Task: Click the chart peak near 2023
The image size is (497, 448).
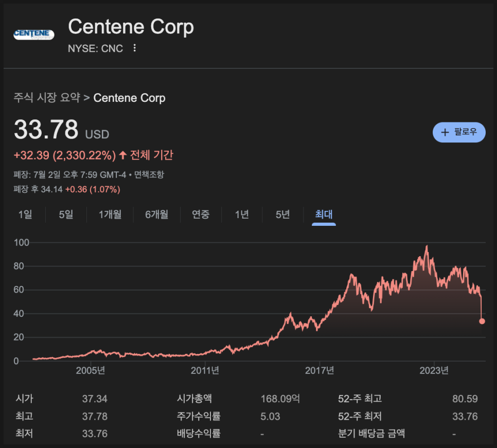Action: 427,246
